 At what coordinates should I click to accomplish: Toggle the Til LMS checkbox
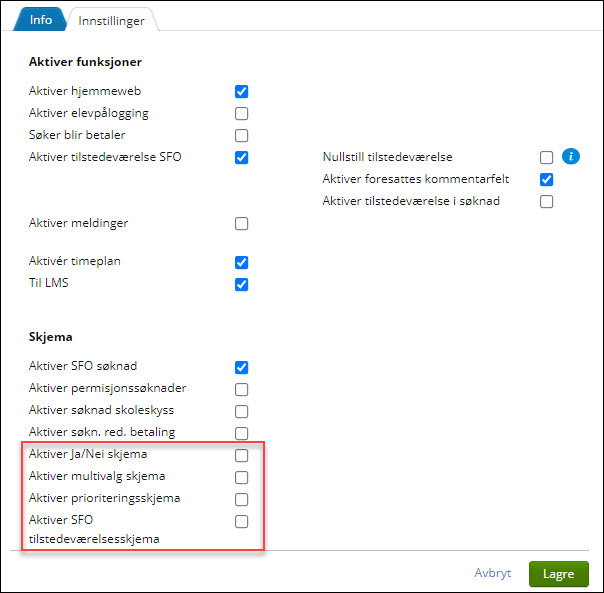[241, 284]
